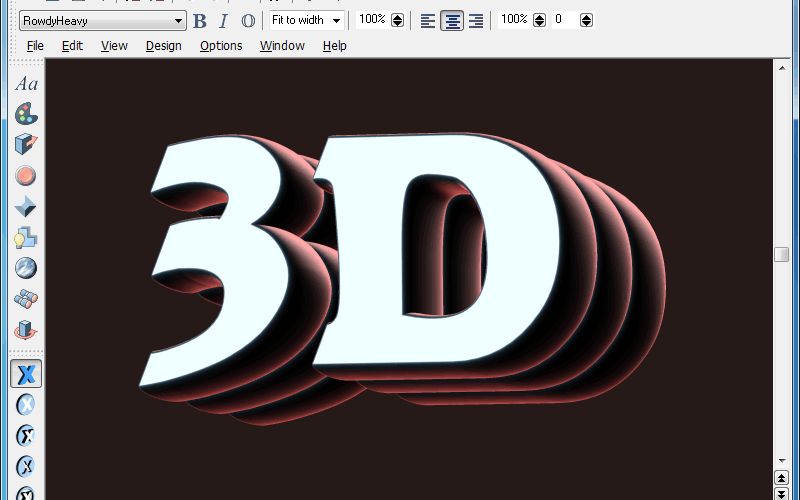
Task: Open the Shadow options icon
Action: coord(26,207)
